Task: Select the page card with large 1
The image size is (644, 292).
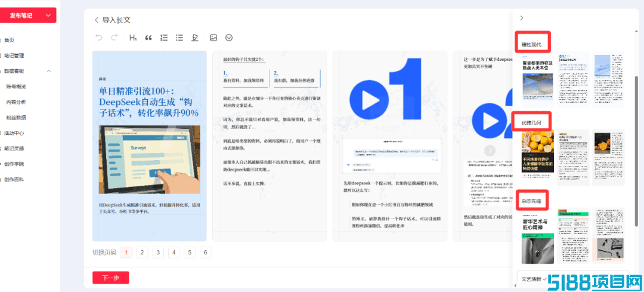Action: [x=390, y=146]
